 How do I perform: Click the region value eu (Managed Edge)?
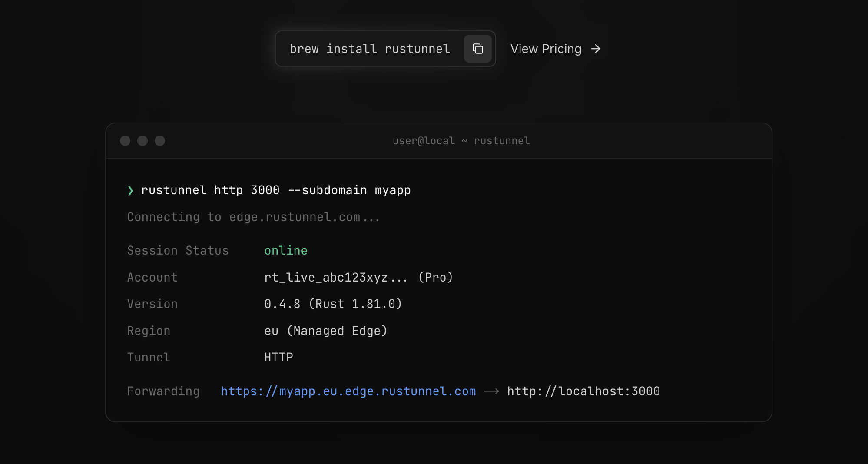click(325, 331)
